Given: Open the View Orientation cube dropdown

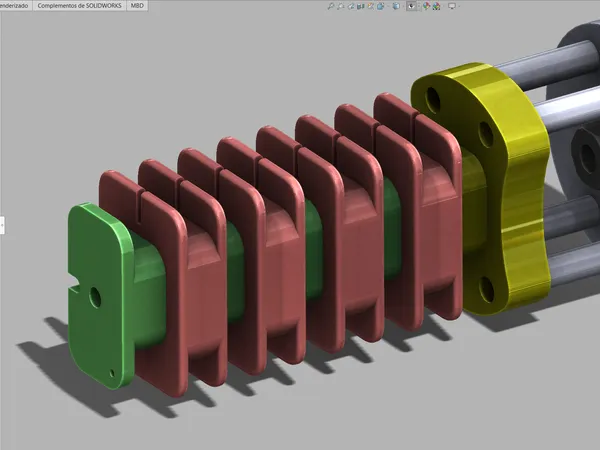Looking at the screenshot, I should pyautogui.click(x=381, y=5).
